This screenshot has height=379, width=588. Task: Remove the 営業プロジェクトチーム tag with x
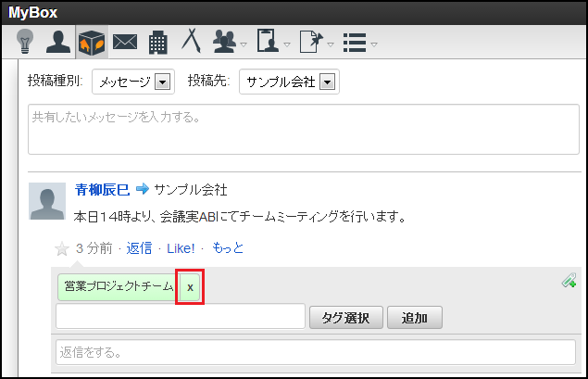point(190,287)
